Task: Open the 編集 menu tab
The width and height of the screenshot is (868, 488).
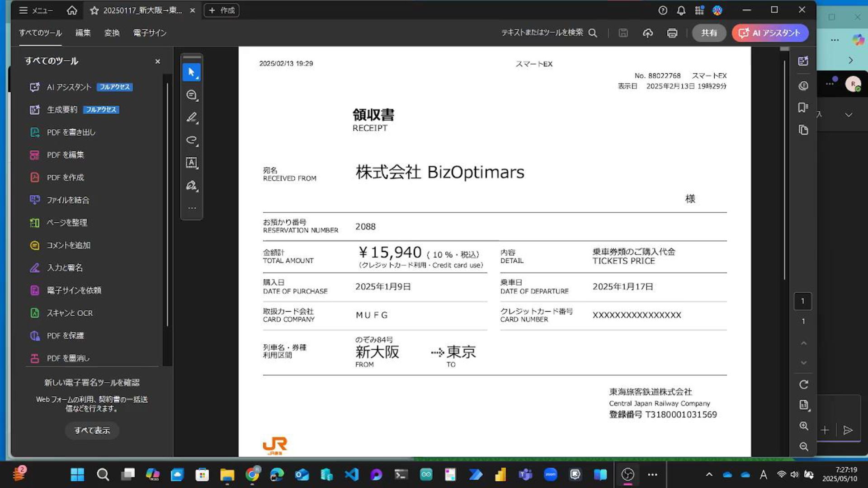Action: tap(83, 33)
